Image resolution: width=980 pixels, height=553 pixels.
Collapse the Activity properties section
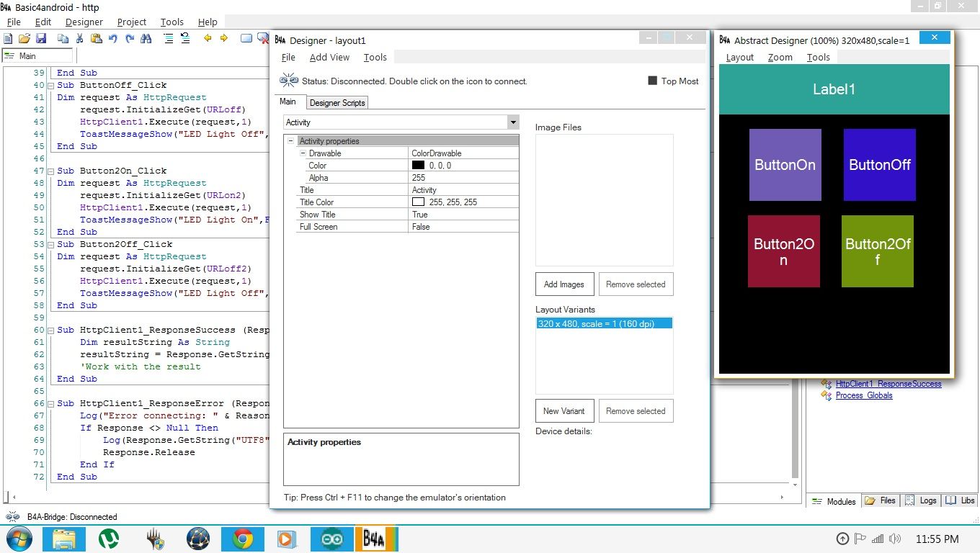click(292, 140)
